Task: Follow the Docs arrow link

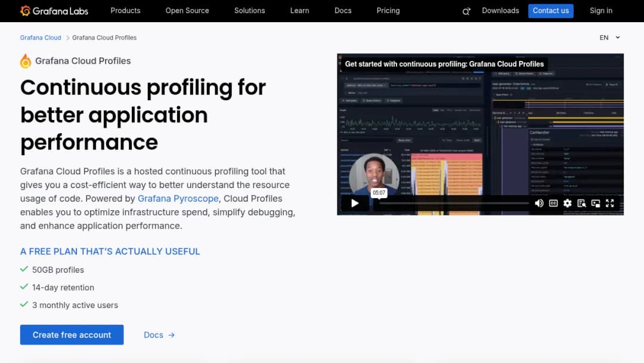Action: pyautogui.click(x=159, y=335)
